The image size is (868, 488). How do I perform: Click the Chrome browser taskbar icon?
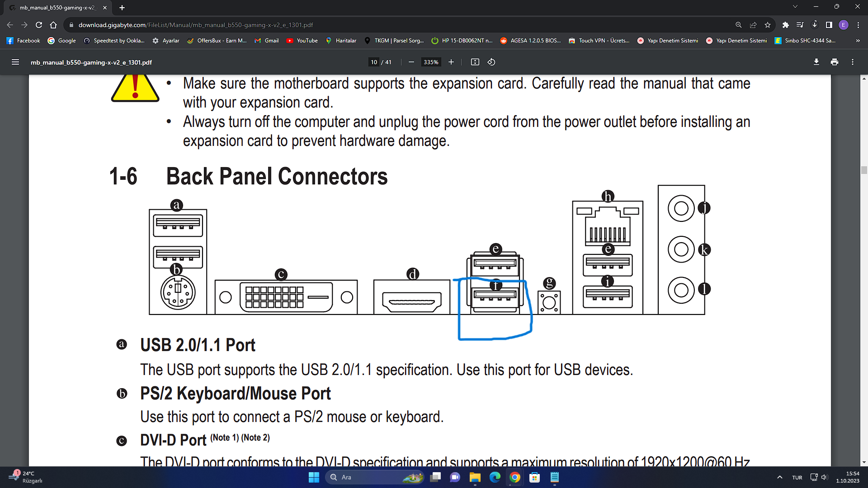pos(514,477)
